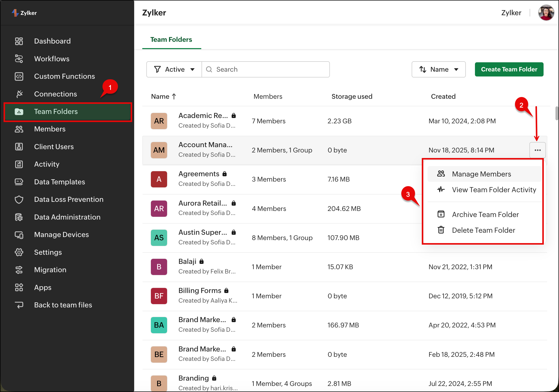Click the Workflows icon in sidebar

click(x=19, y=59)
